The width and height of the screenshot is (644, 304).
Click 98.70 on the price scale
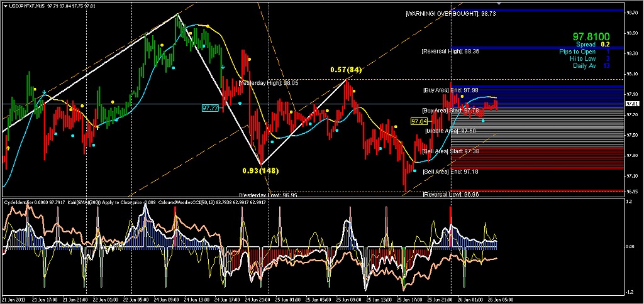pos(632,13)
